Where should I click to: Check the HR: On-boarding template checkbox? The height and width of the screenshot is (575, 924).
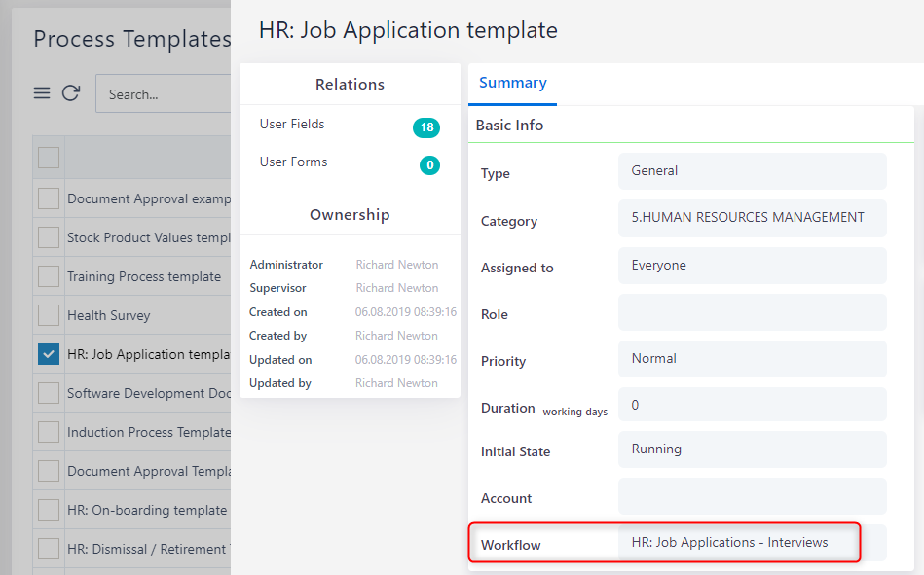tap(49, 510)
